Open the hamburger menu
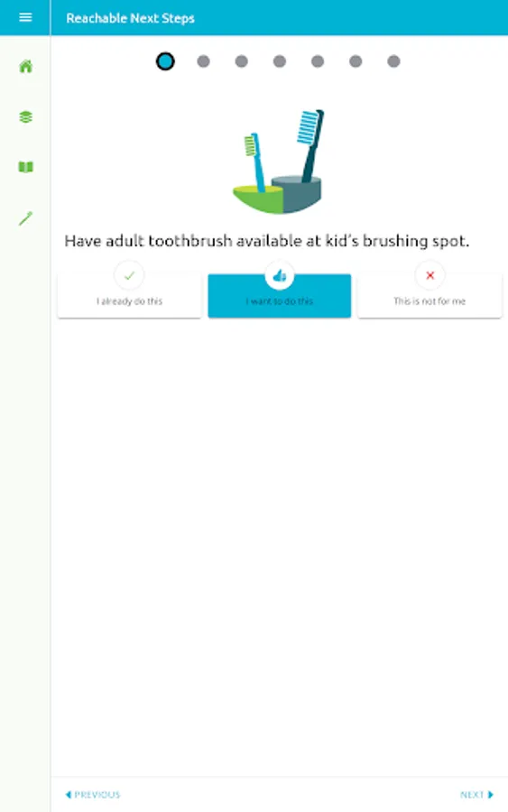This screenshot has height=812, width=508. (x=25, y=18)
